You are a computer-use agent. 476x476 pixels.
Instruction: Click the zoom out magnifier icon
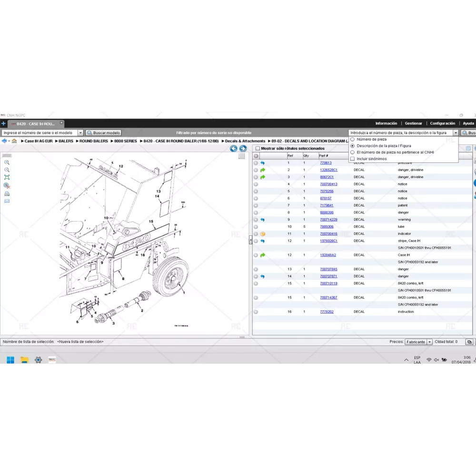[x=7, y=170]
